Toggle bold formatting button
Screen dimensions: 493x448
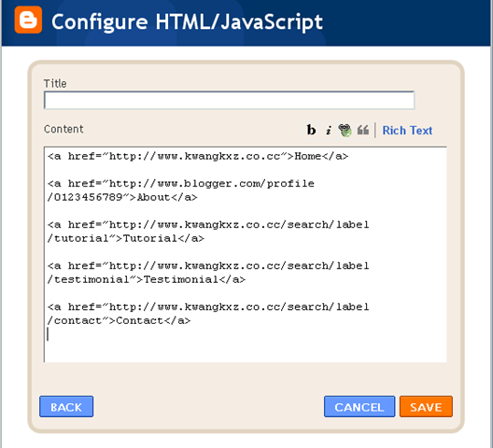311,130
